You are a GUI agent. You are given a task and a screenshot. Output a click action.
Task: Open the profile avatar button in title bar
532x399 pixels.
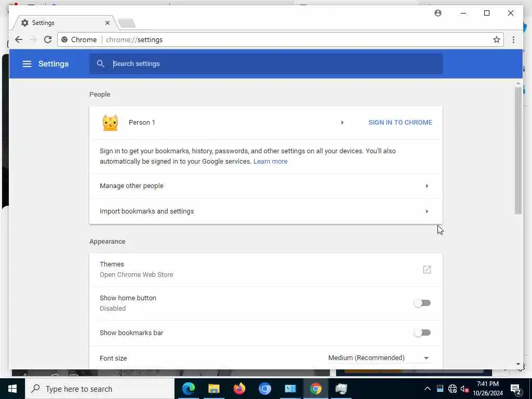[438, 13]
